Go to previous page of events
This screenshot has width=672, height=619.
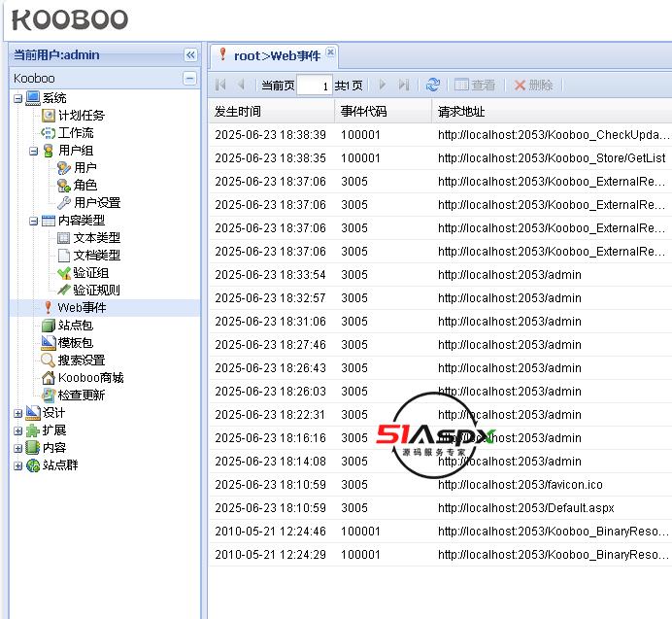click(x=241, y=85)
